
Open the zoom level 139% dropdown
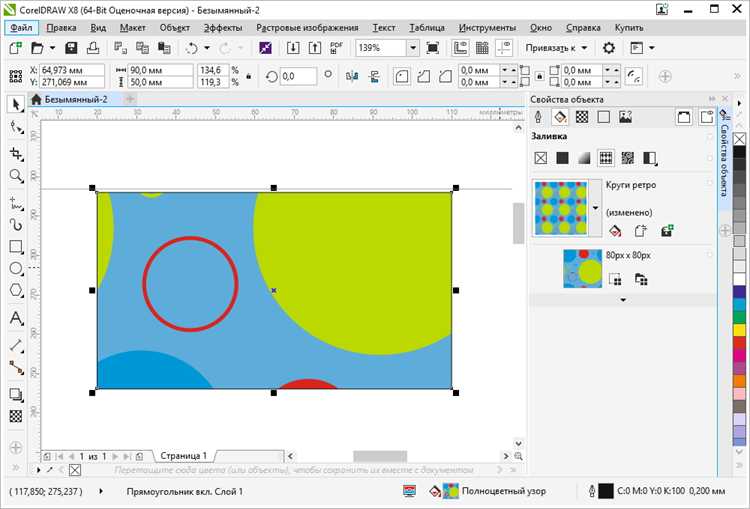click(413, 48)
